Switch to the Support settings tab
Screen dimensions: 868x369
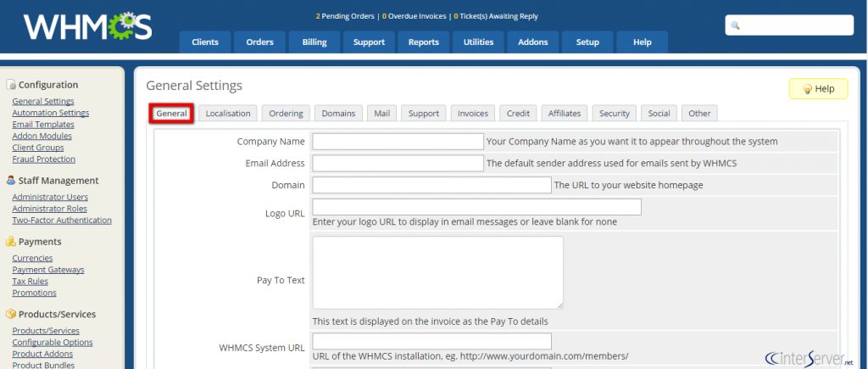click(x=424, y=113)
